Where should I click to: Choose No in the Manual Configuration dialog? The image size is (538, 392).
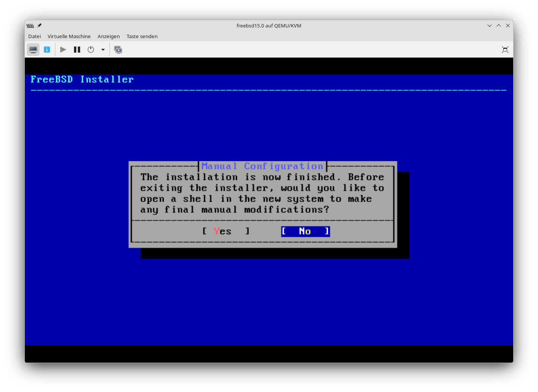coord(305,231)
